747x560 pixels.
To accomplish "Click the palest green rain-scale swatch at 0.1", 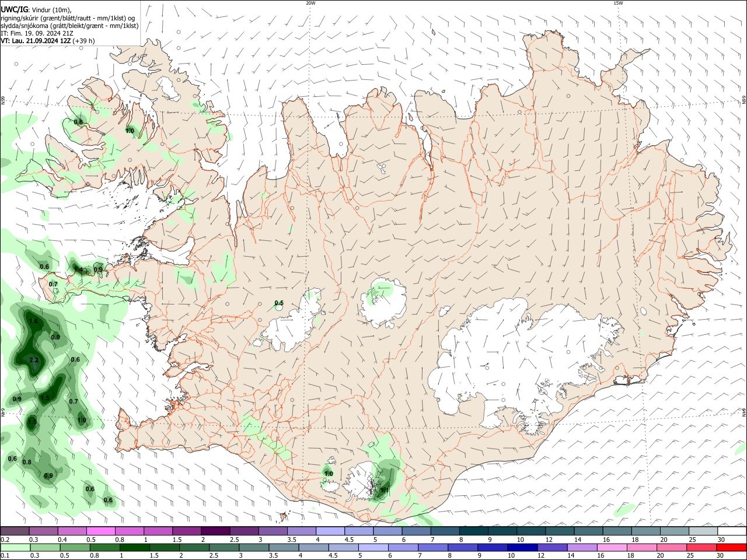I will 15,547.
